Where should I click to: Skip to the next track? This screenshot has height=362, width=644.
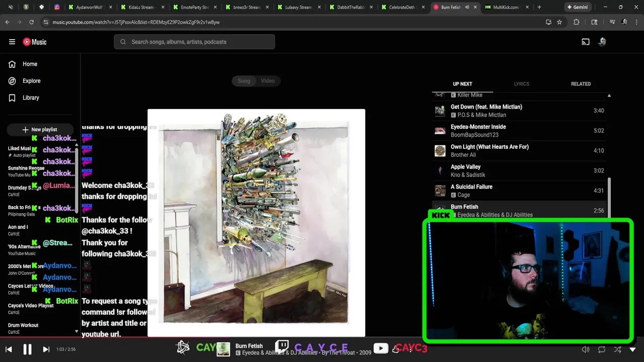click(46, 349)
